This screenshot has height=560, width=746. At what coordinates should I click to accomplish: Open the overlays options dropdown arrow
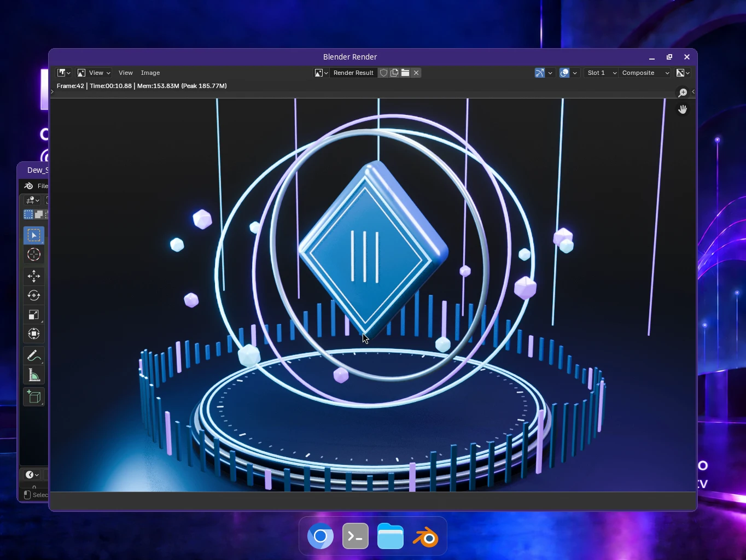point(575,73)
